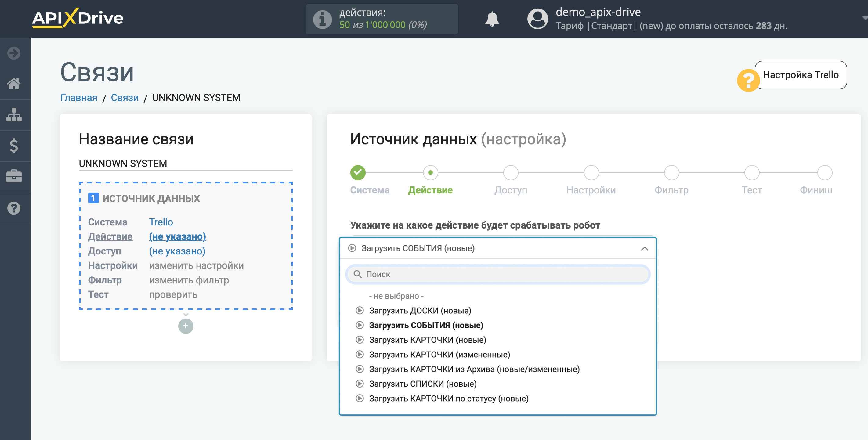Click the completed Система step checkmark
This screenshot has width=868, height=440.
[358, 172]
